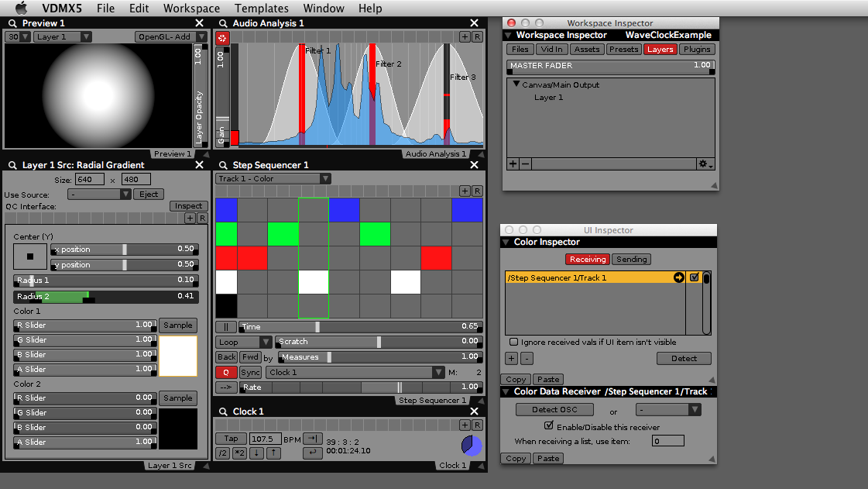Click the Color 1 white swatch

point(178,356)
